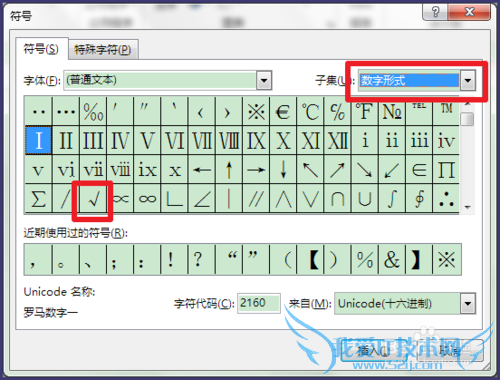Select the Roman numeral I symbol

pyautogui.click(x=39, y=140)
